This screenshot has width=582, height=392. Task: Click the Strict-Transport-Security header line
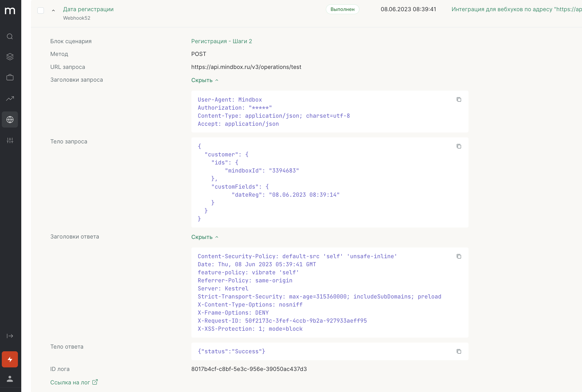[319, 296]
